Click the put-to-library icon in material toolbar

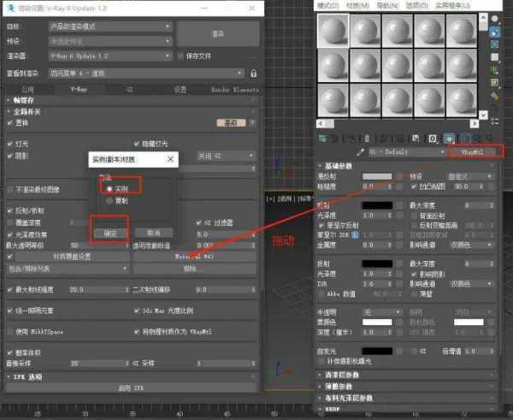coord(416,139)
